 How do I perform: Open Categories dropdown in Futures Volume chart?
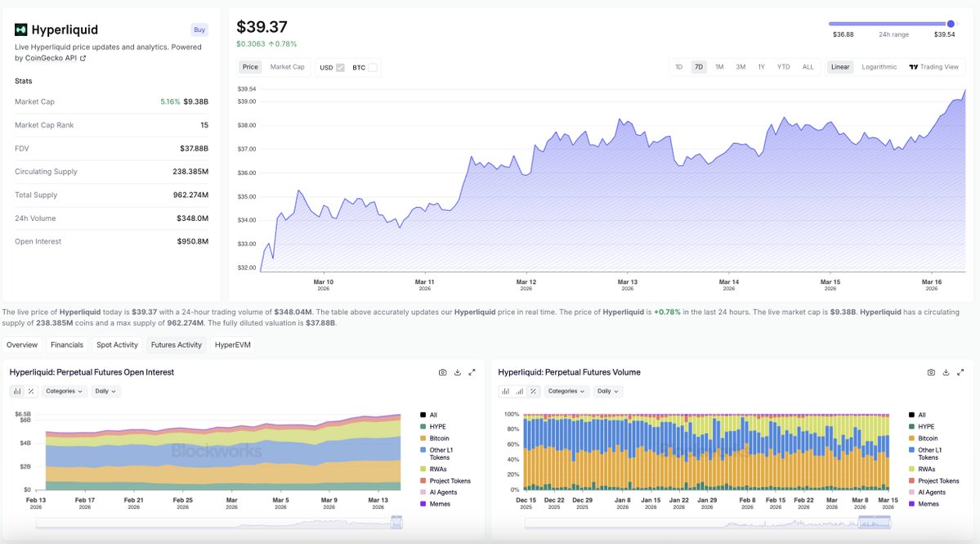pyautogui.click(x=566, y=391)
